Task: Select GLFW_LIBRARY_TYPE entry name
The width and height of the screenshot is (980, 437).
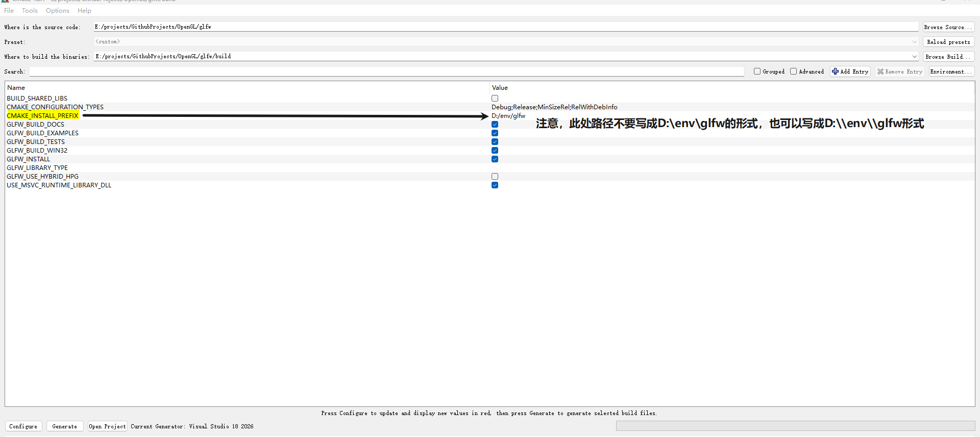Action: tap(37, 168)
